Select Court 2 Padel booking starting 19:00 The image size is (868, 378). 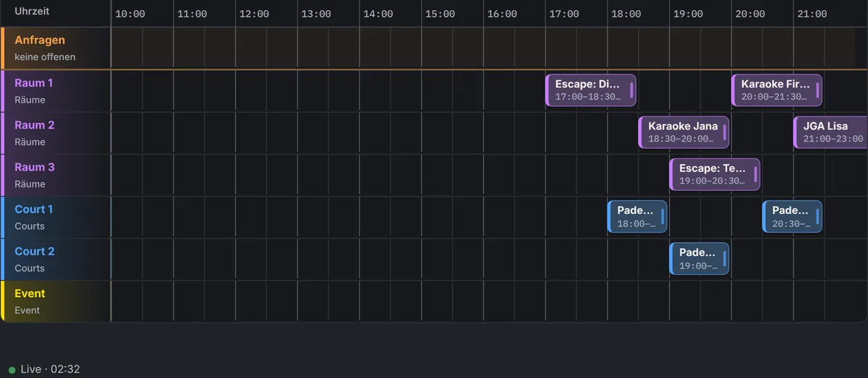pyautogui.click(x=699, y=259)
